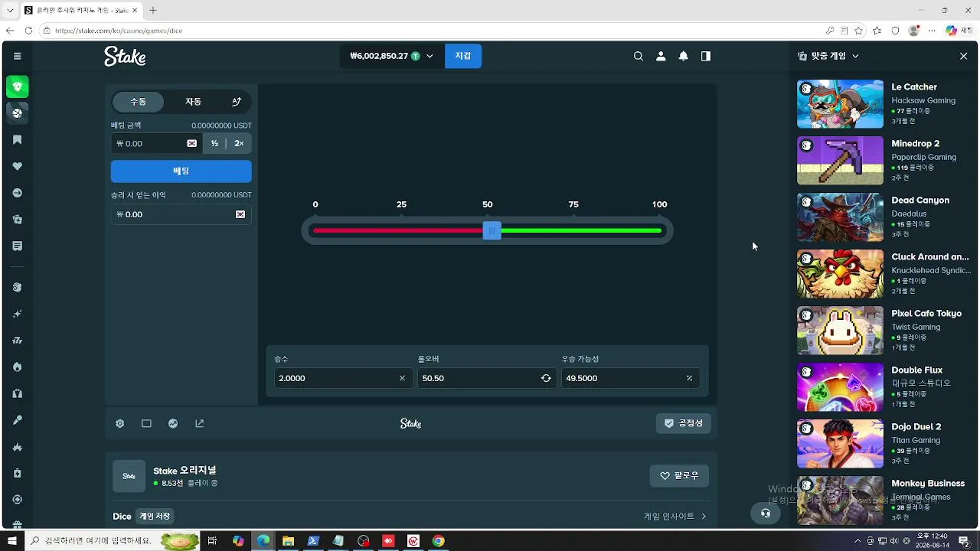Screen dimensions: 980x551
Task: Halve the bet amount with ½ button
Action: [214, 143]
